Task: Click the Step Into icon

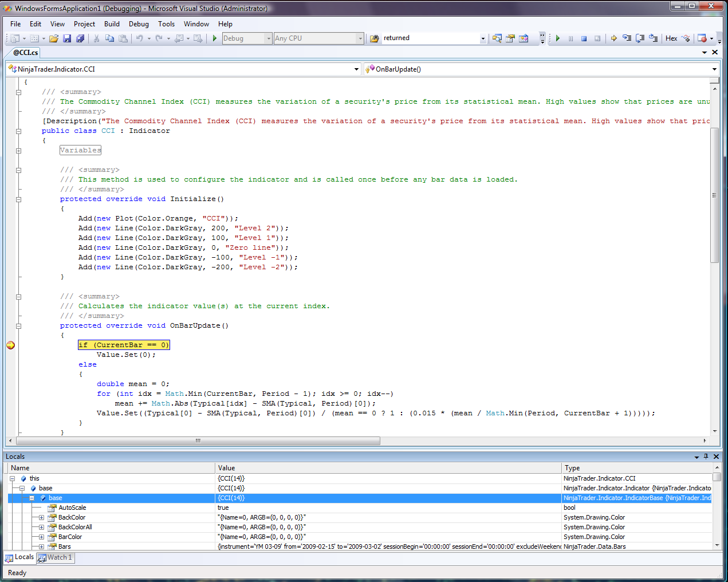Action: coord(627,38)
